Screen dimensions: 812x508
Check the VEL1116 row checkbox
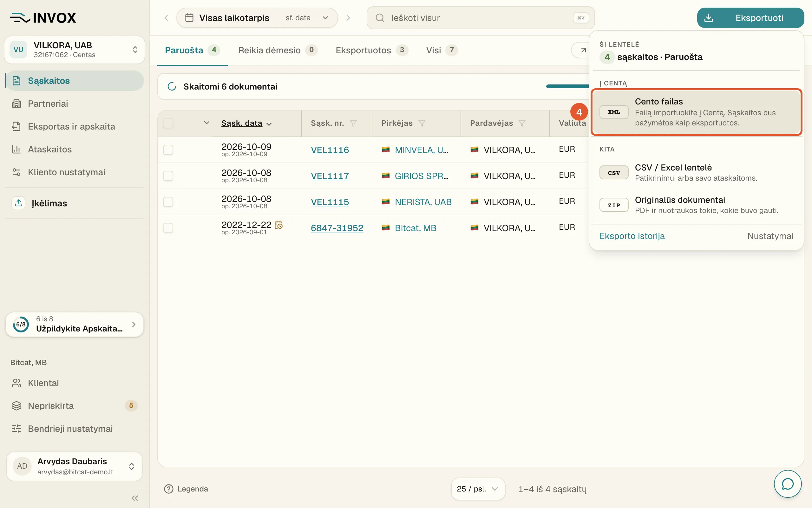point(168,150)
